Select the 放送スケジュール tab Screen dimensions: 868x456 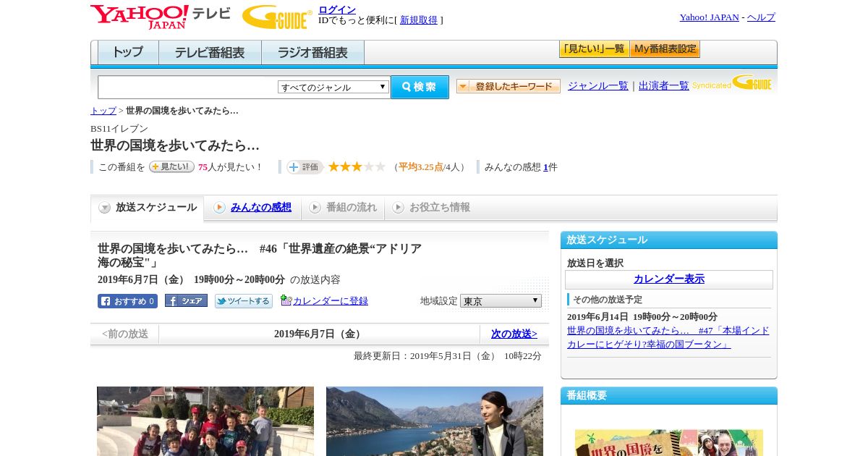[148, 208]
